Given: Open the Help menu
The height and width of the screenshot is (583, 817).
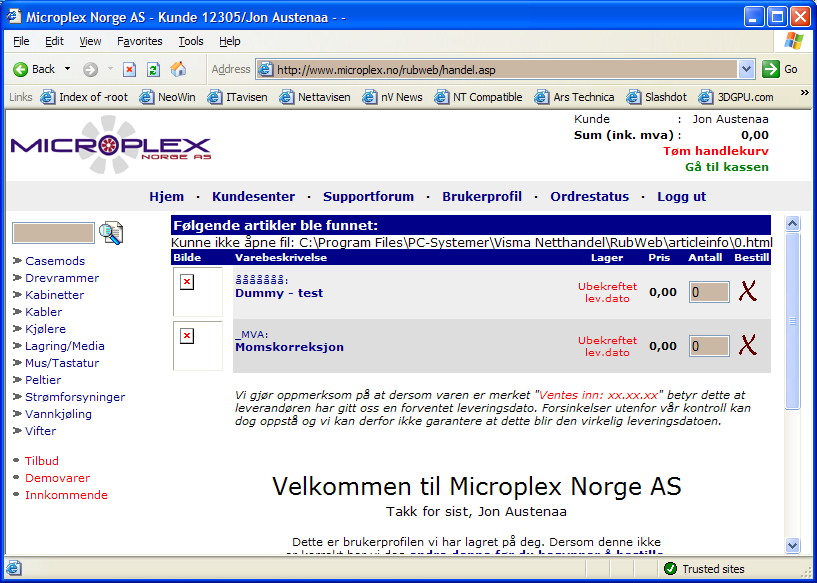Looking at the screenshot, I should (229, 41).
